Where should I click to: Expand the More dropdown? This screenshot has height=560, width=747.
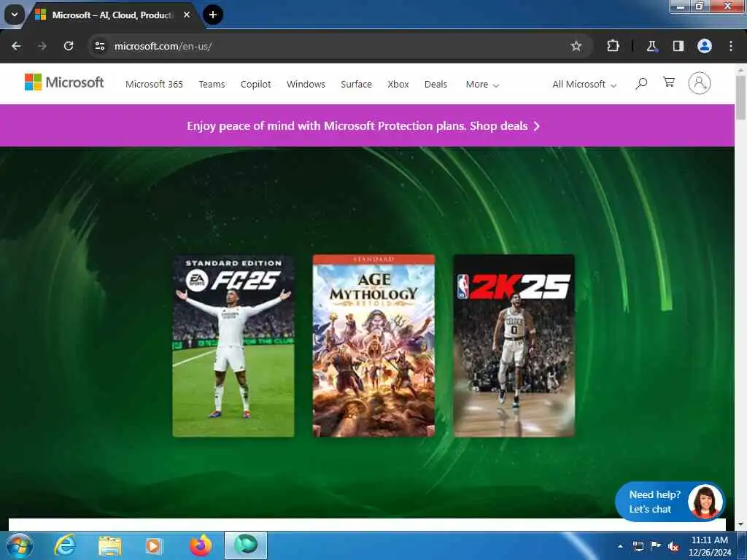(x=482, y=85)
